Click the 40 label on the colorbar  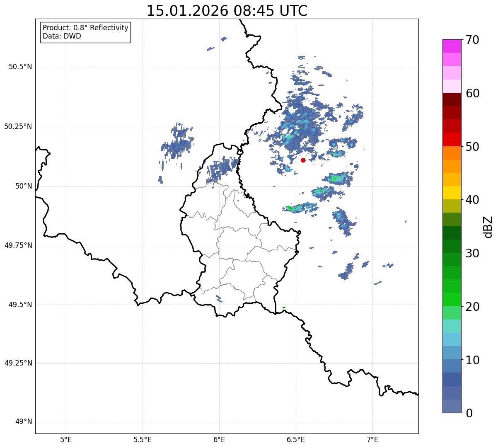click(472, 200)
